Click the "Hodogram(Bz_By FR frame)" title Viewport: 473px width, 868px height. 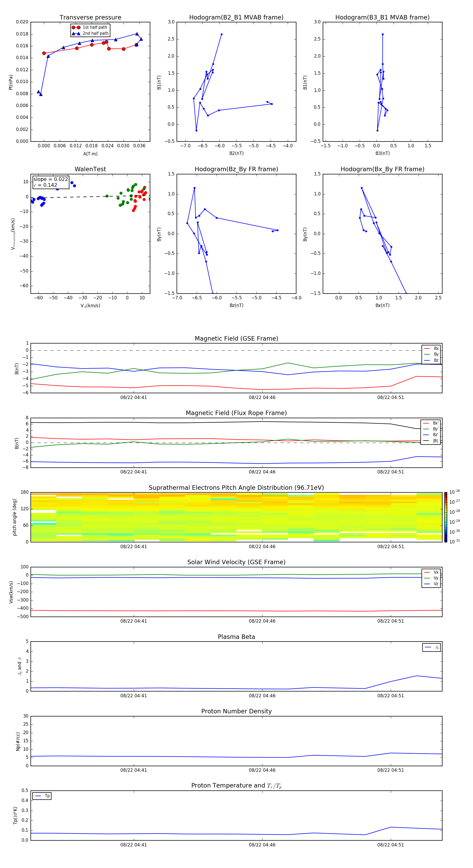coord(236,169)
